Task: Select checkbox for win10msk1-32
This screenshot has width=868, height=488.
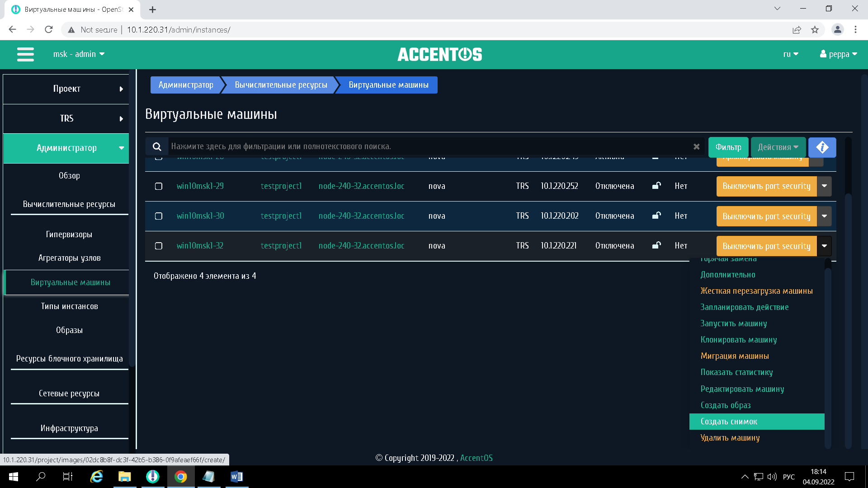Action: pyautogui.click(x=159, y=246)
